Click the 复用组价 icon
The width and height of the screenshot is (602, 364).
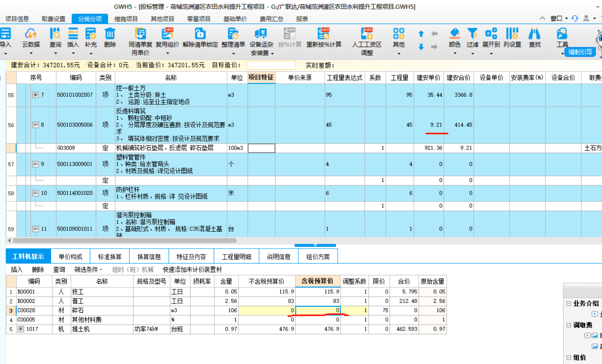coord(167,34)
